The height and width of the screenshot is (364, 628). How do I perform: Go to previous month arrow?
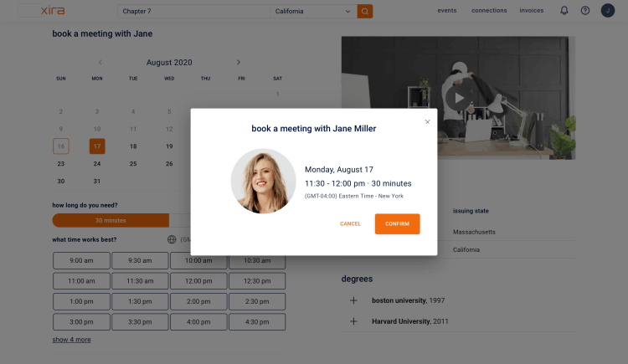(100, 62)
